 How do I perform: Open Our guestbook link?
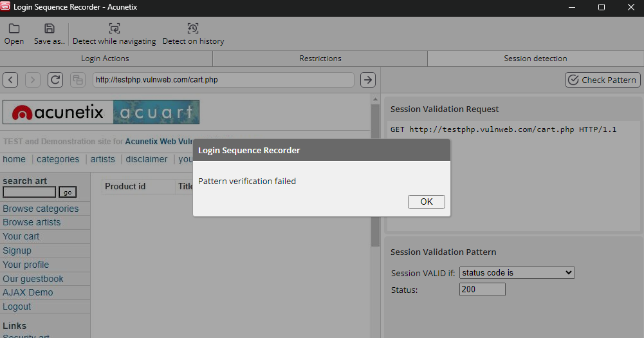tap(33, 279)
